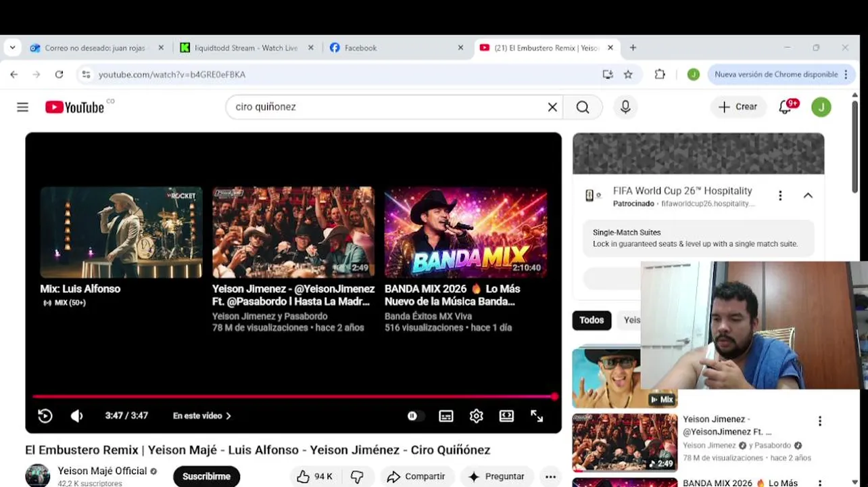This screenshot has height=487, width=868.
Task: Open Chrome tab search dropdown
Action: [x=12, y=48]
